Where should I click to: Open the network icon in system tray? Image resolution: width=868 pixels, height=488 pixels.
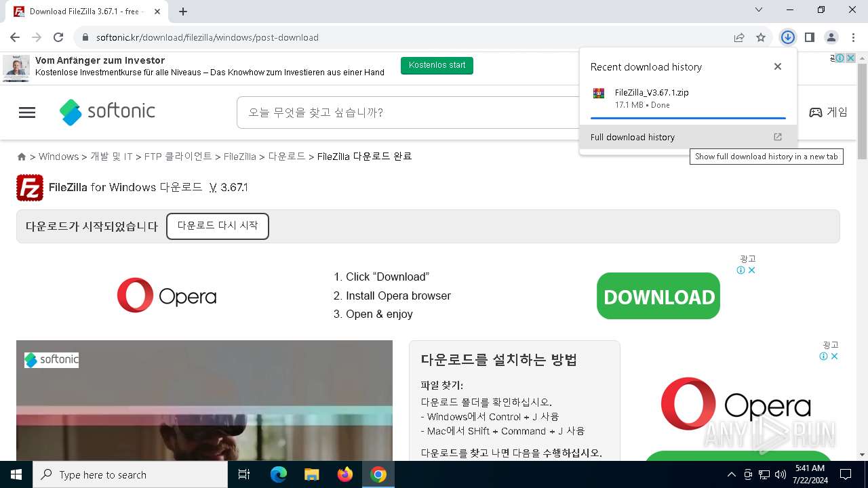[764, 474]
